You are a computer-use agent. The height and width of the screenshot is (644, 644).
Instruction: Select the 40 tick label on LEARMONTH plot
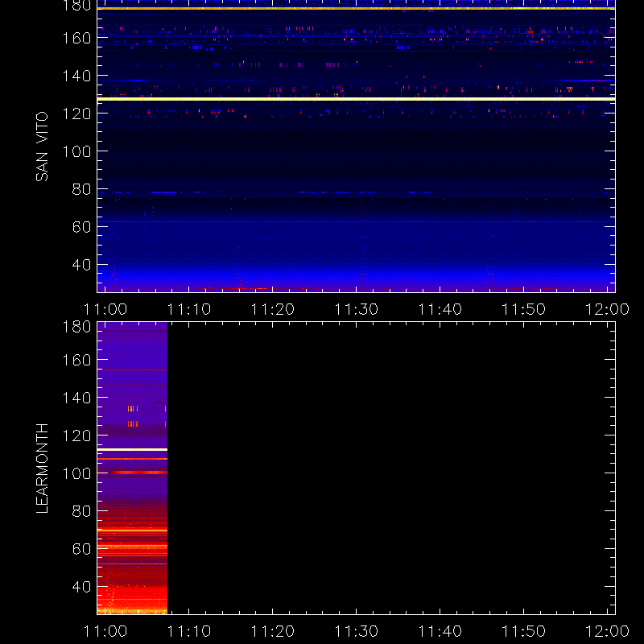pos(81,587)
